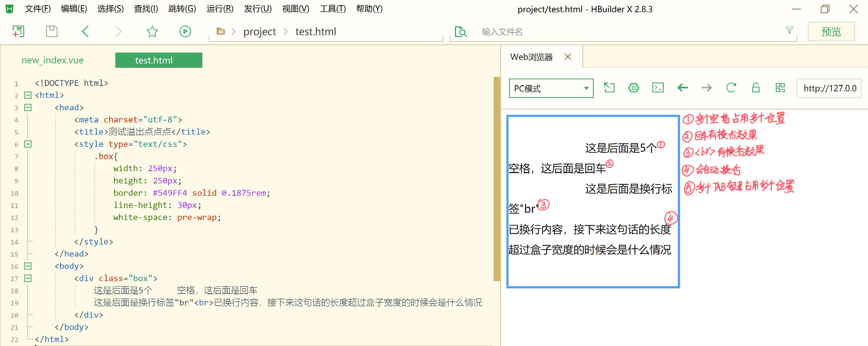Image resolution: width=868 pixels, height=346 pixels.
Task: Open the 发行(U) menu
Action: [258, 9]
